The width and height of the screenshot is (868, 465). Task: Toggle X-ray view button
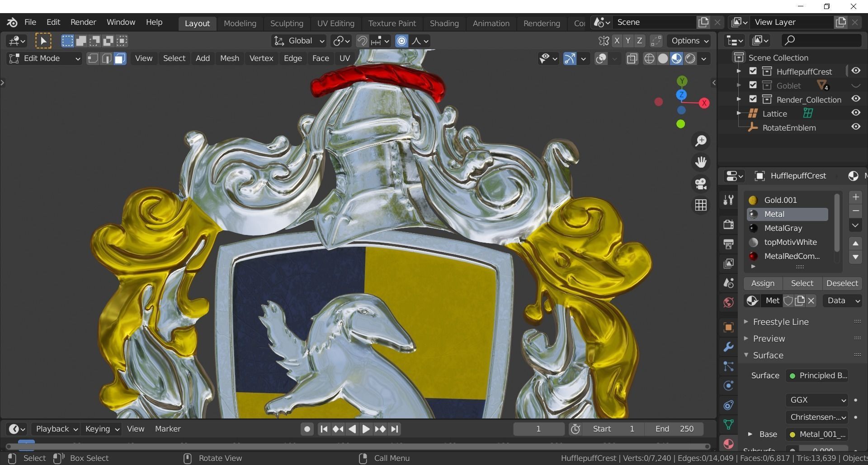632,59
